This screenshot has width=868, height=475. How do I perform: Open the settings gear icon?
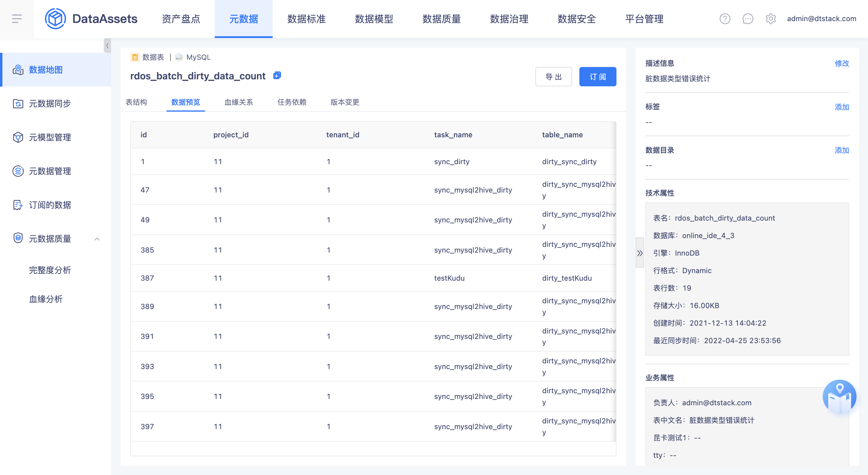click(771, 18)
